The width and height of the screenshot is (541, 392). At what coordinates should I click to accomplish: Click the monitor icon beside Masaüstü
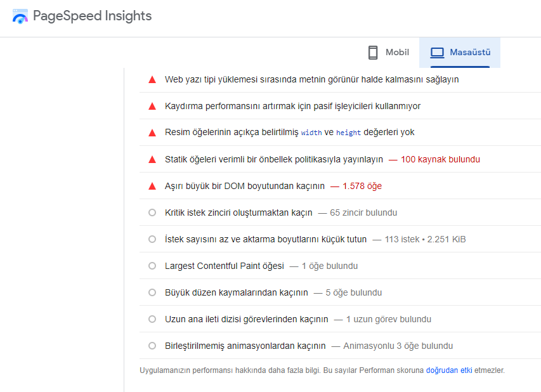pos(436,53)
